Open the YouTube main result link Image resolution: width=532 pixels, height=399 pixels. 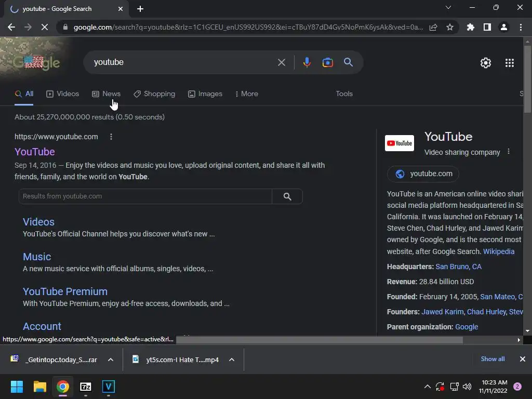[x=35, y=152]
